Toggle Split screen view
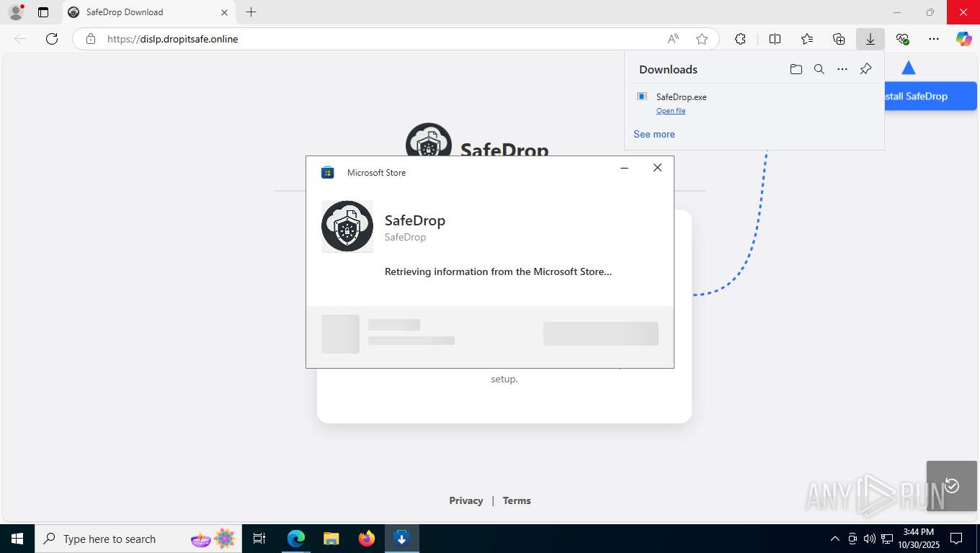Viewport: 980px width, 553px height. 775,39
